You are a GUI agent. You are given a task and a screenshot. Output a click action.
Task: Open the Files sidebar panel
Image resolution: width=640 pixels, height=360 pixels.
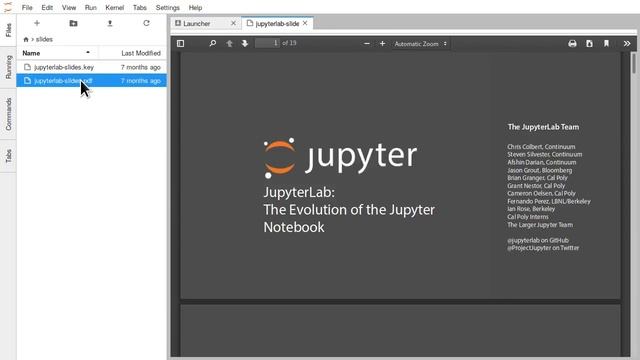point(8,30)
